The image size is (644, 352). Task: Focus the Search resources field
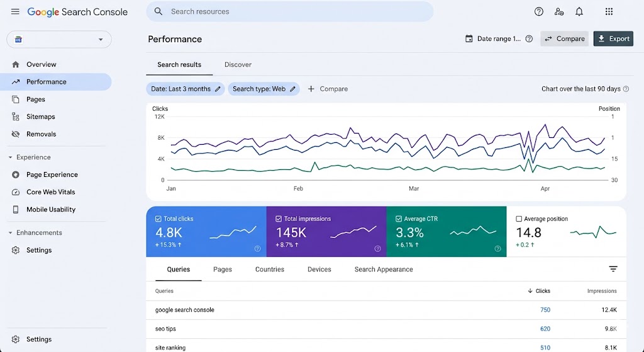pos(289,11)
